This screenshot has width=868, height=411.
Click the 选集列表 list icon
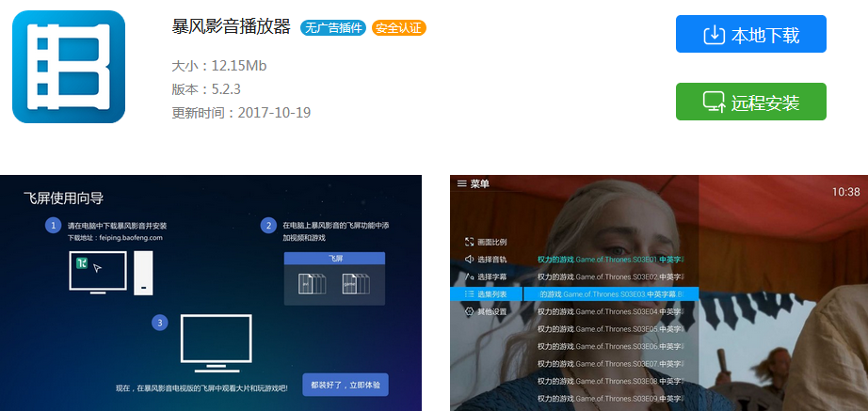(470, 293)
